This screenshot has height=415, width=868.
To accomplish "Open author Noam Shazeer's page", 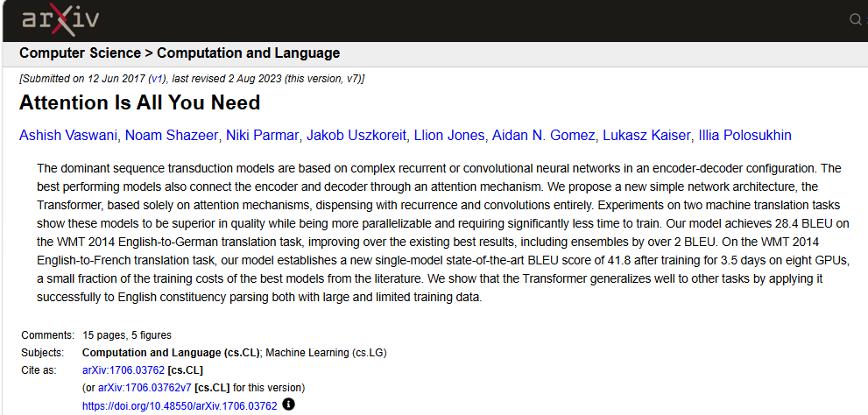I will 172,135.
